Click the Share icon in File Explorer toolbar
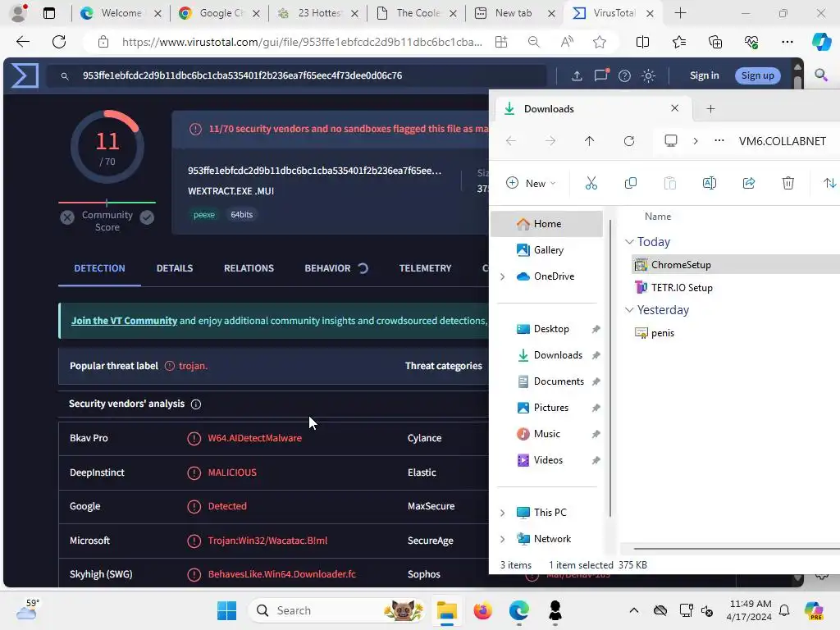Screen dimensions: 840x630 tap(749, 183)
